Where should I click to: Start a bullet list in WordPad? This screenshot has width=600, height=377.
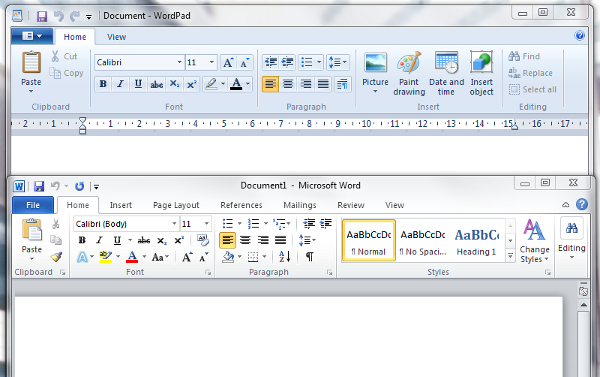[x=307, y=62]
